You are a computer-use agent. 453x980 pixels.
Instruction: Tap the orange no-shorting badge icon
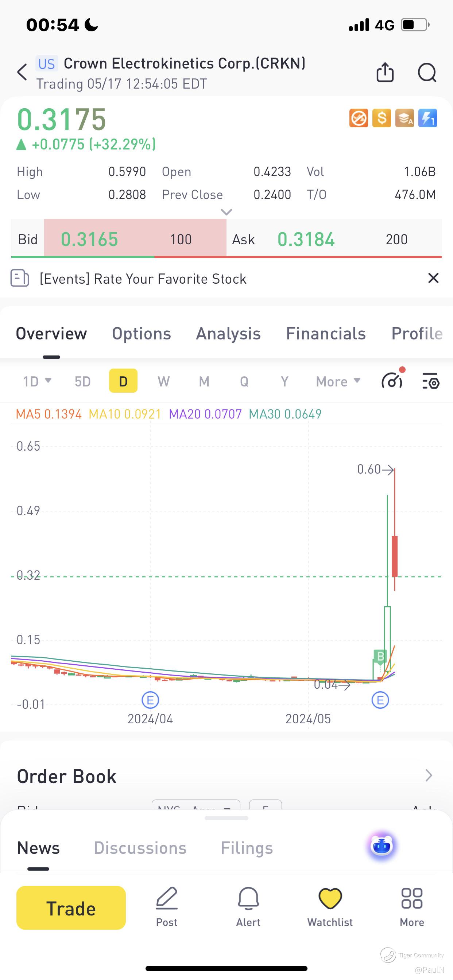coord(359,118)
